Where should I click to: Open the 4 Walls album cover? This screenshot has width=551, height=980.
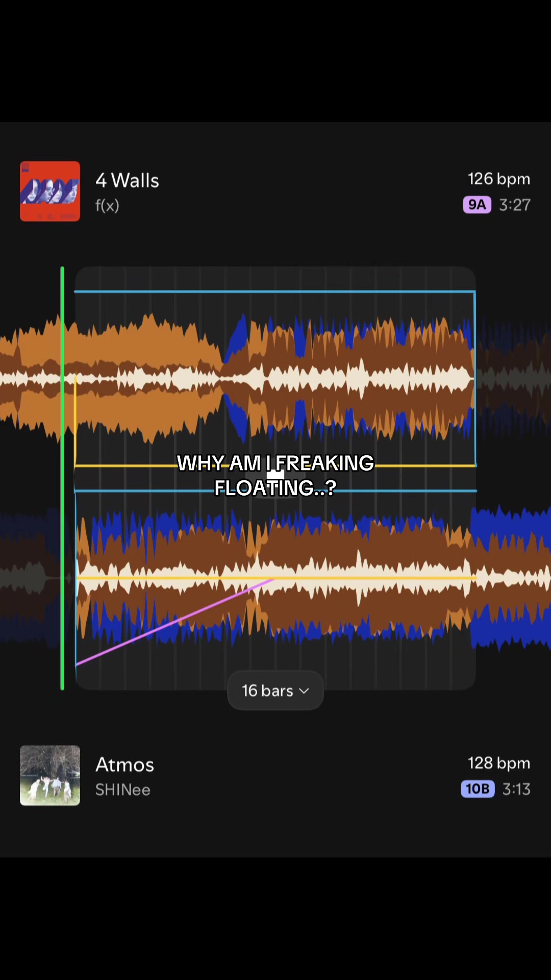pos(50,191)
